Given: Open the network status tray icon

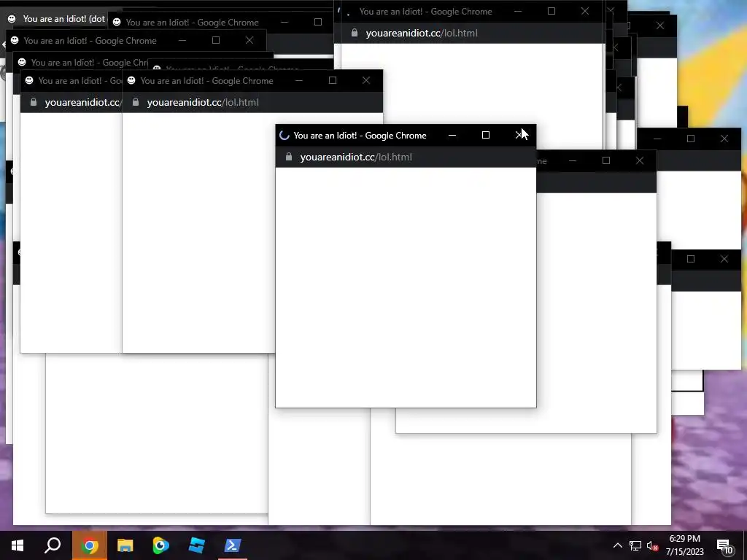Looking at the screenshot, I should click(x=635, y=545).
